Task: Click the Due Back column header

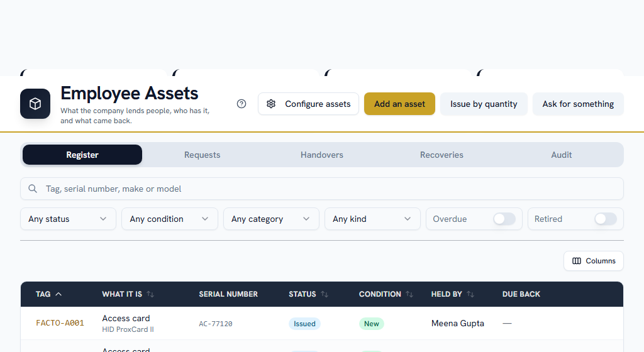Action: coord(521,294)
